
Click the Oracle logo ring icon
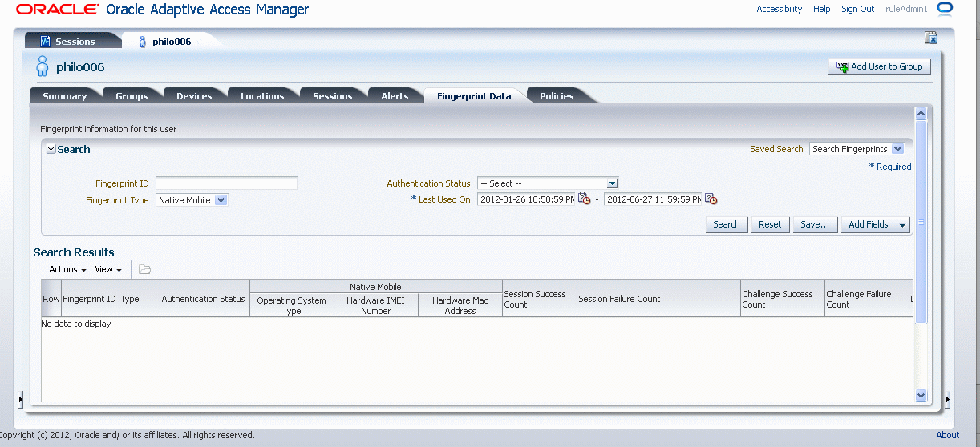click(945, 9)
